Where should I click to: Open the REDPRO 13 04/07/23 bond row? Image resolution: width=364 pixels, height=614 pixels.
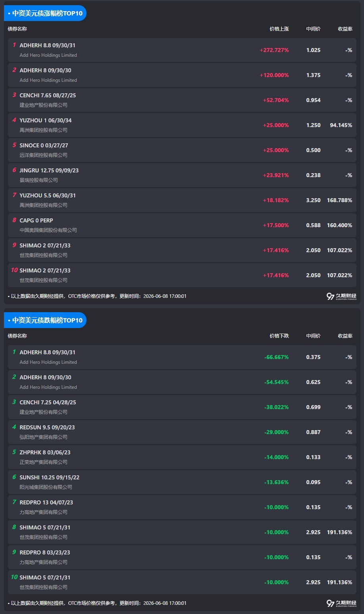(x=182, y=507)
